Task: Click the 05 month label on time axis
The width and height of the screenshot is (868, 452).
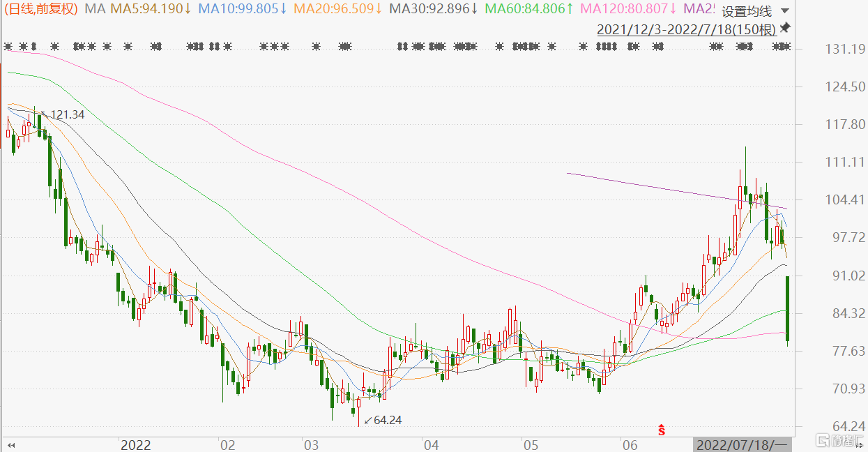Action: [x=531, y=444]
